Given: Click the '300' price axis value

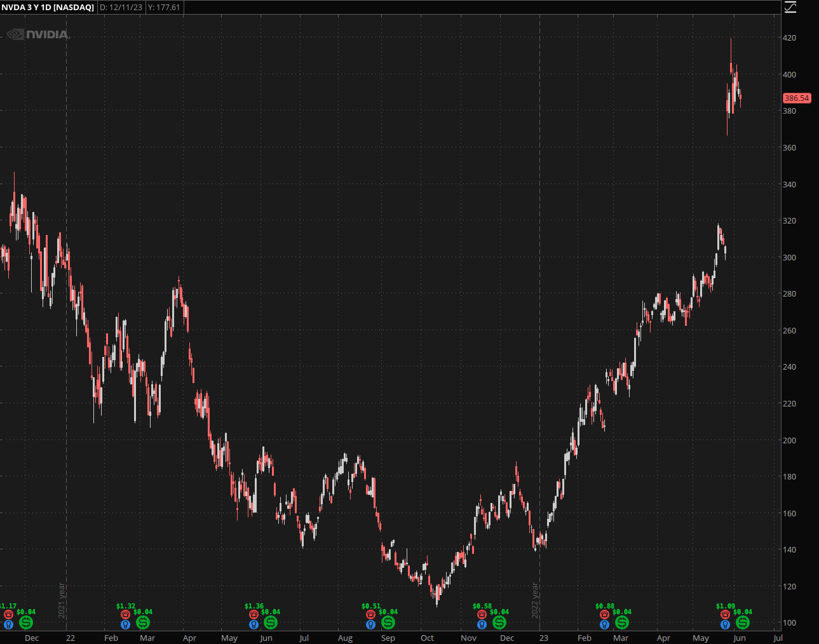Looking at the screenshot, I should [789, 258].
